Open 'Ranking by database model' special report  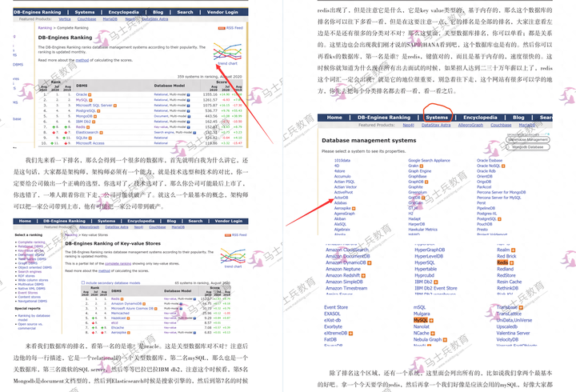34,318
